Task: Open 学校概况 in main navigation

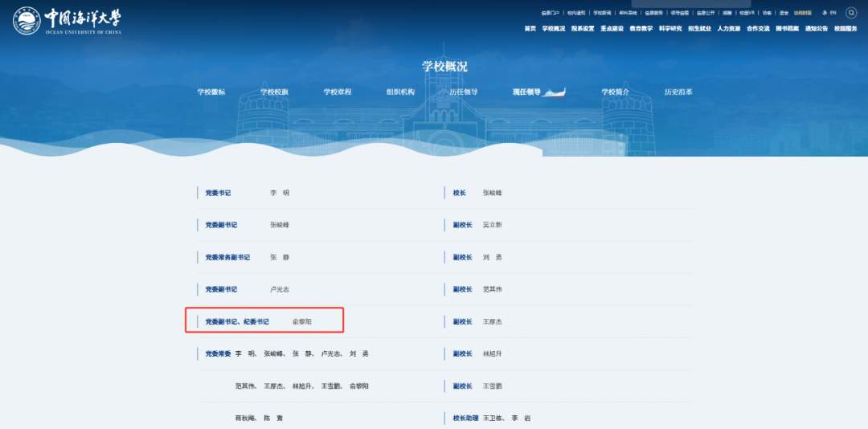Action: [x=554, y=29]
